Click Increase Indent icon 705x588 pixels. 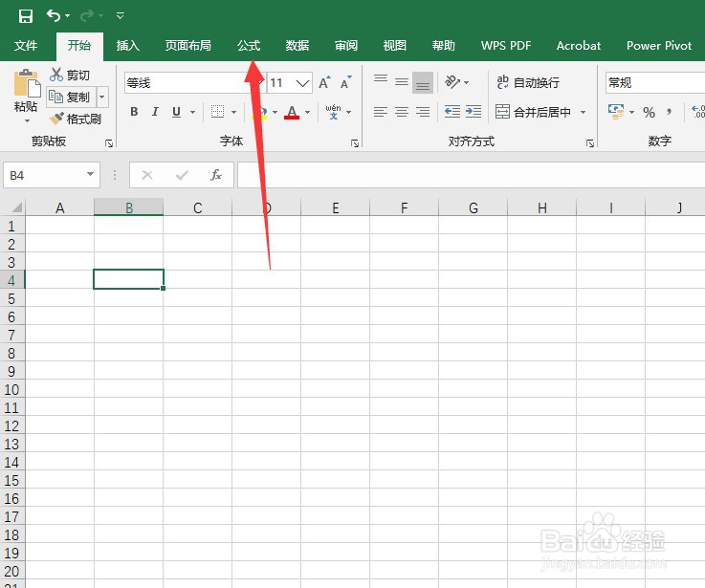(x=474, y=112)
